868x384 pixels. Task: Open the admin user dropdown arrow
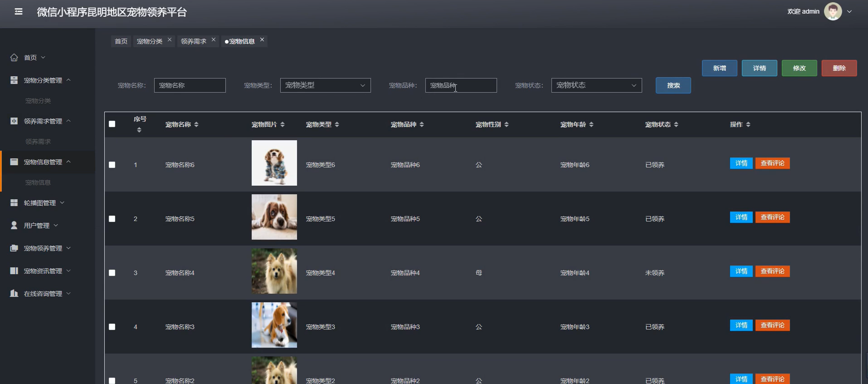(849, 12)
